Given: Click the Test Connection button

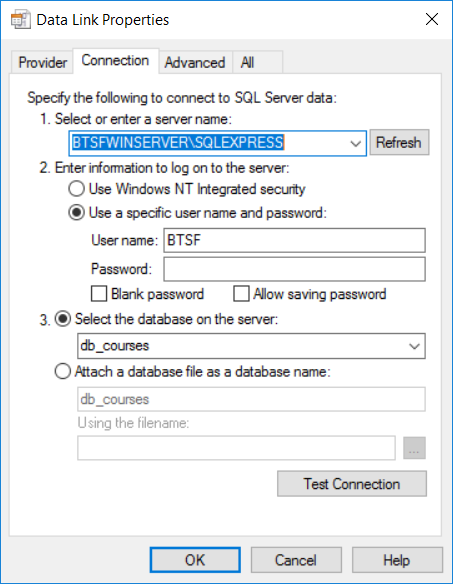Looking at the screenshot, I should point(352,484).
